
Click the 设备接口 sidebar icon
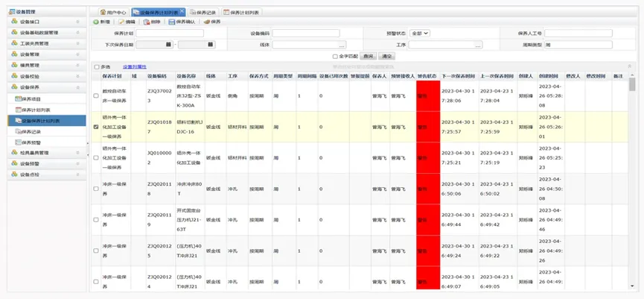(14, 22)
